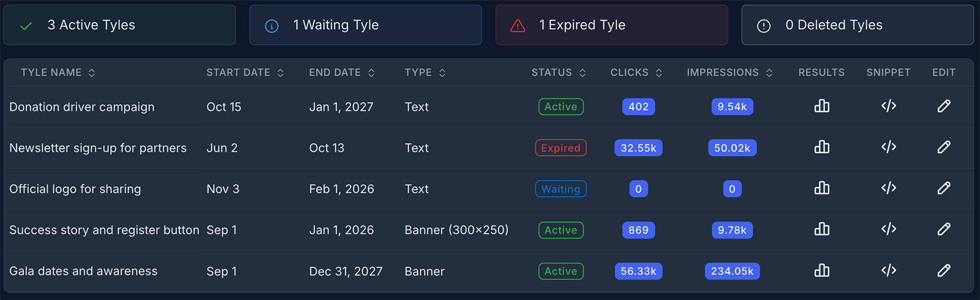The width and height of the screenshot is (980, 300).
Task: Sort the table by Status column
Action: pos(582,73)
